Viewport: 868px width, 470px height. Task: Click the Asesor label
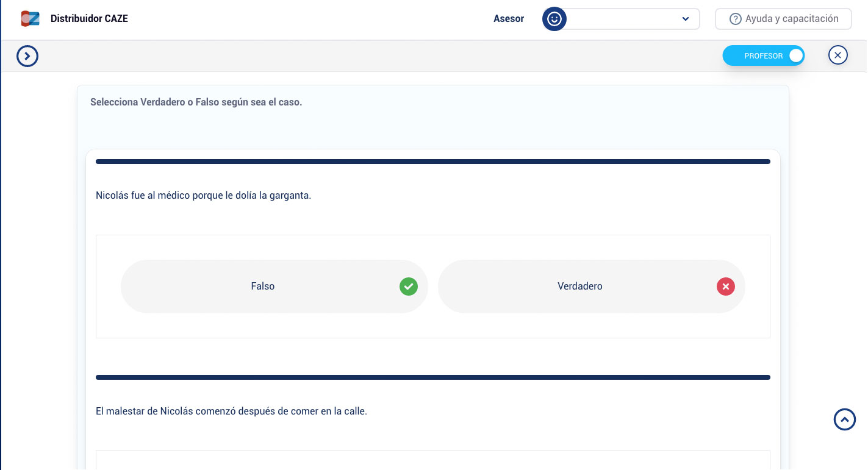click(509, 19)
